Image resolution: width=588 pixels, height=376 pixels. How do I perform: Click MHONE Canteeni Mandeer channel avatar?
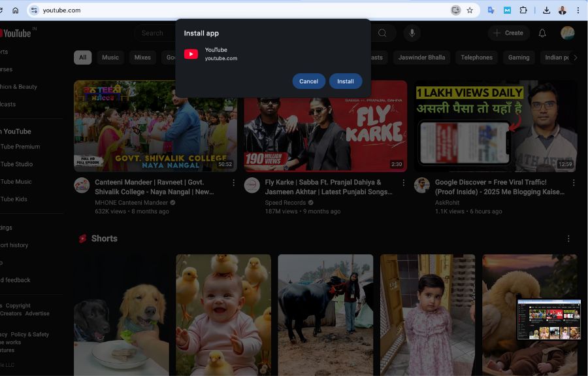tap(82, 185)
